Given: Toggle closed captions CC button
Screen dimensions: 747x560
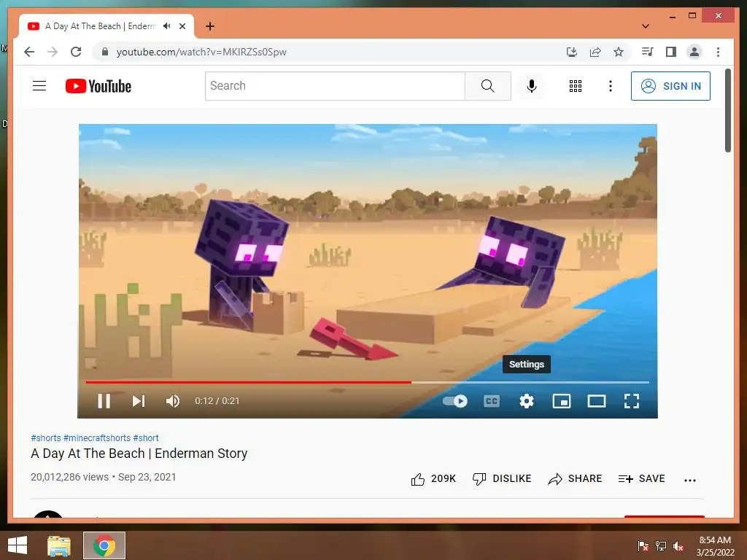Looking at the screenshot, I should (x=491, y=401).
